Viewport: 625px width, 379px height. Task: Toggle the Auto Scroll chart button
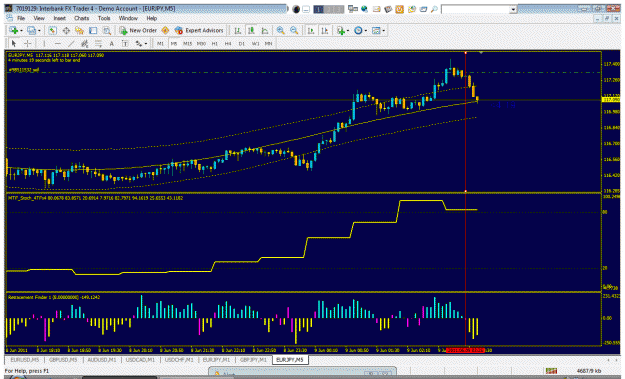point(311,30)
